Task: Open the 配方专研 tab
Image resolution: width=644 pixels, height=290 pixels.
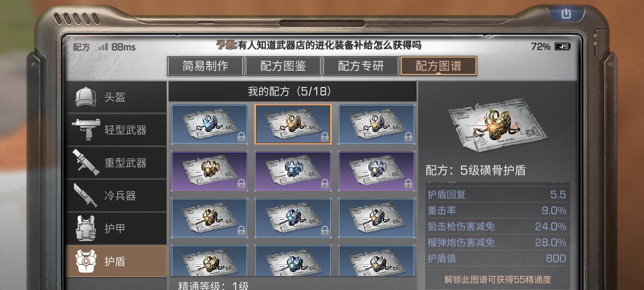Action: [361, 66]
